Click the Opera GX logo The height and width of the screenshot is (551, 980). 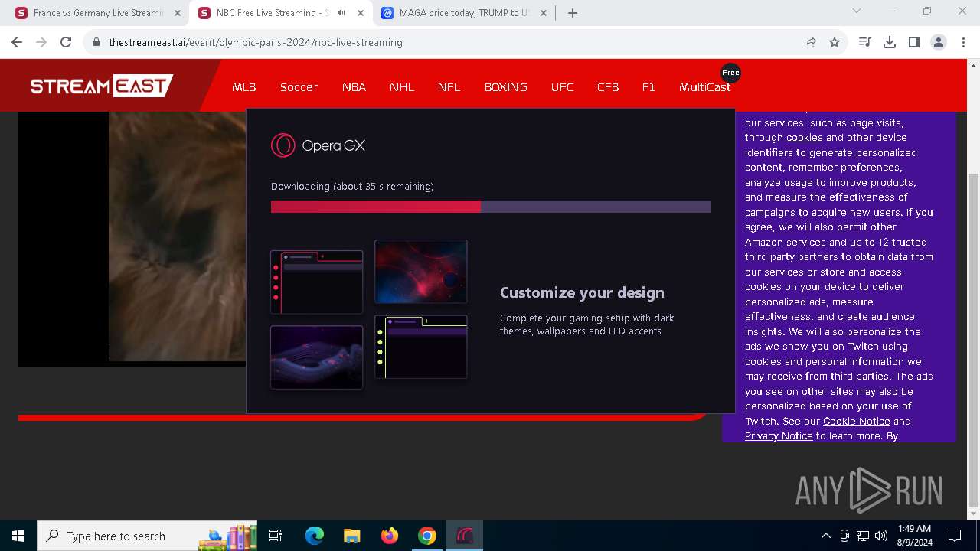(x=318, y=145)
